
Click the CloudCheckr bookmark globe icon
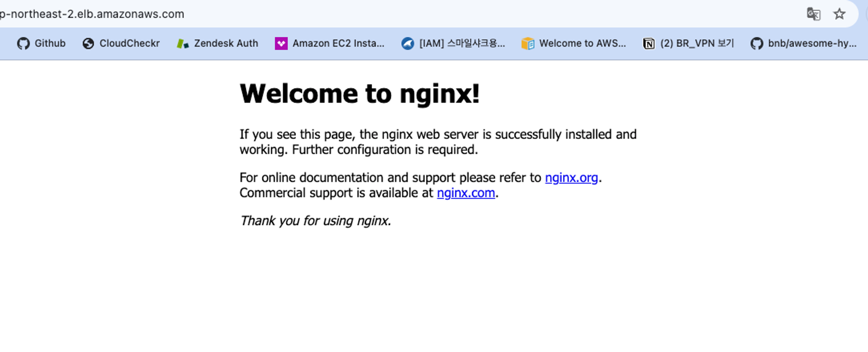[88, 44]
